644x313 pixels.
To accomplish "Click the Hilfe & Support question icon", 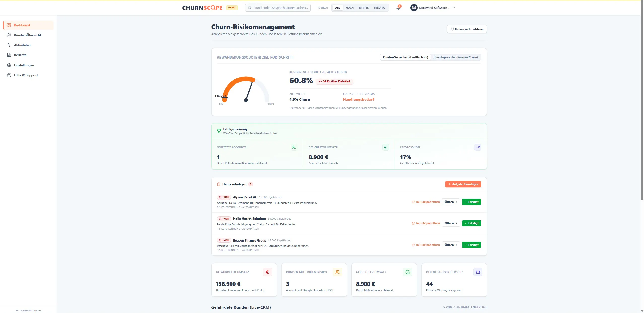I will coord(9,75).
